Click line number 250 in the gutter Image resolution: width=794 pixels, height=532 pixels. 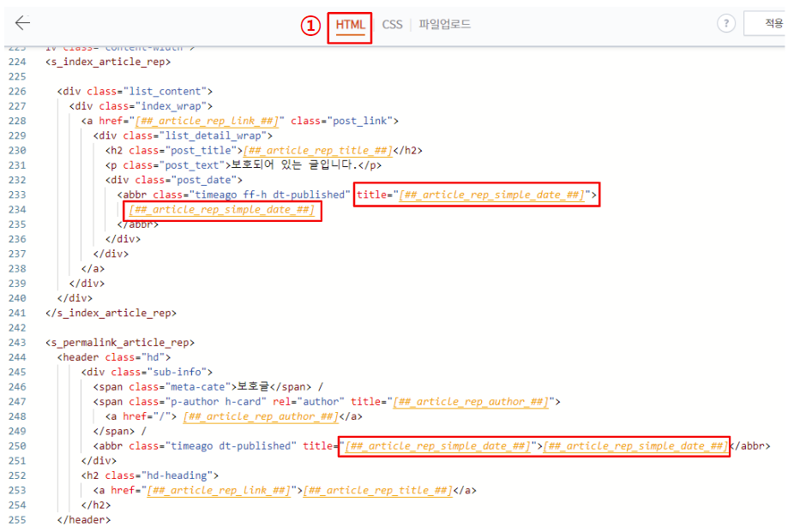17,446
